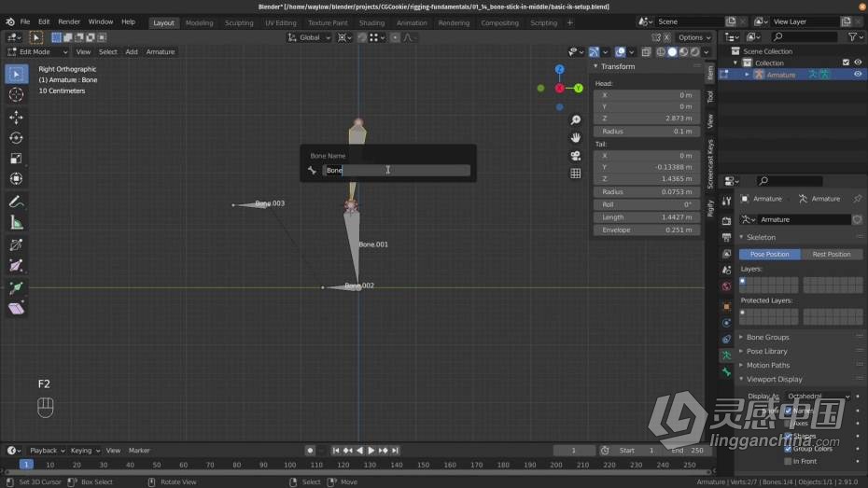Open Tool properties tab icon
Viewport: 868px width, 488px height.
click(x=726, y=202)
